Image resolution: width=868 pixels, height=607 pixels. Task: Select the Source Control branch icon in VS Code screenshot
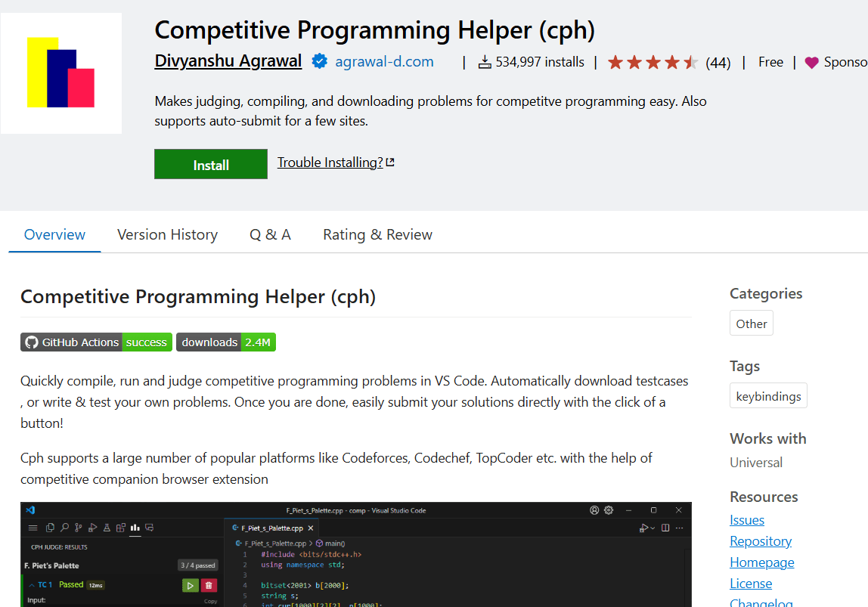[x=78, y=528]
